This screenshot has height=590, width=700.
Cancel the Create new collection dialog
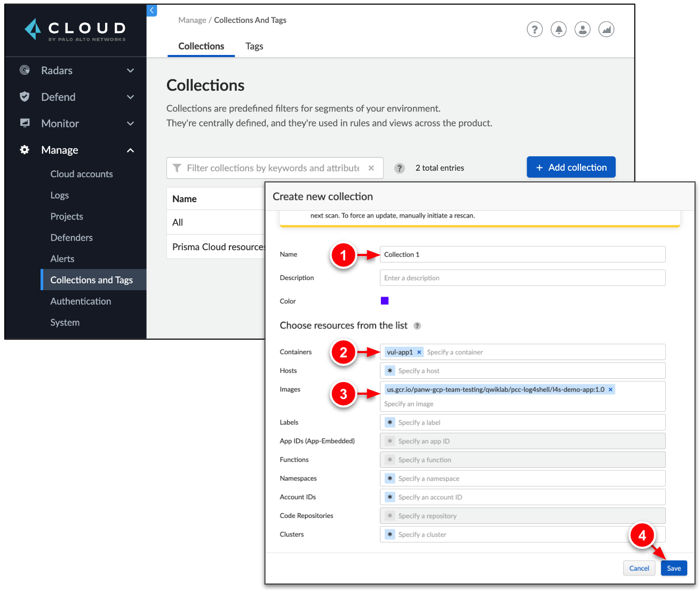point(639,568)
